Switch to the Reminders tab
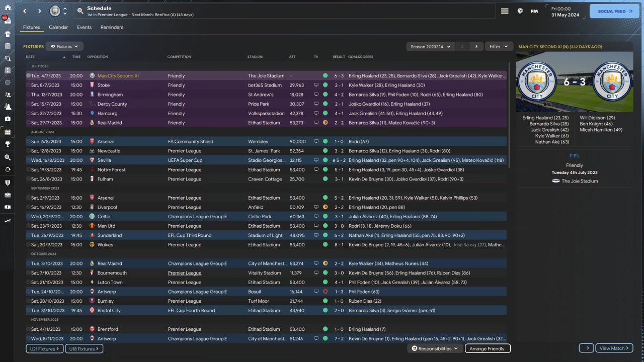The height and width of the screenshot is (362, 644). (x=112, y=27)
